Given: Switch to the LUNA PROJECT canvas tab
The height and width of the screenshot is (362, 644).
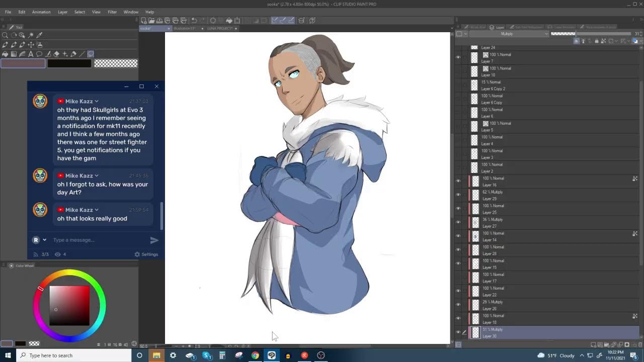Looking at the screenshot, I should point(220,29).
